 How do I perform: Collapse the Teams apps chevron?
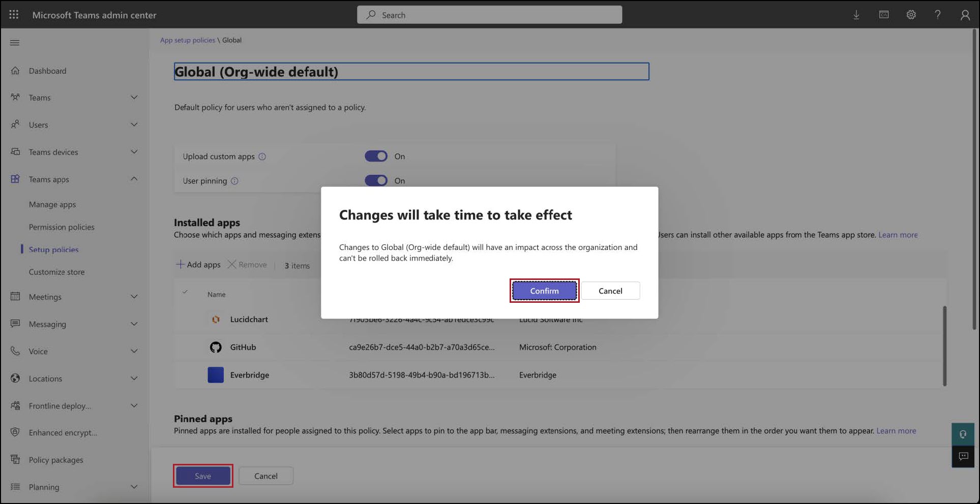tap(134, 178)
